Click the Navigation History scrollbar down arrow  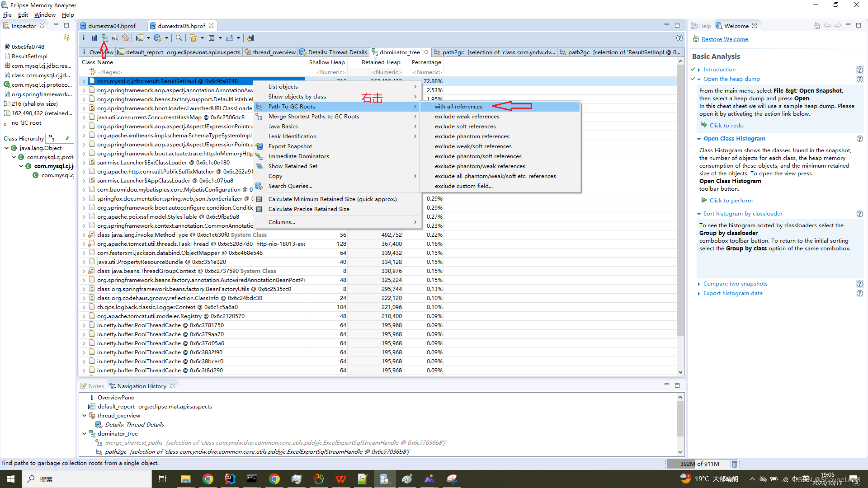pyautogui.click(x=680, y=452)
